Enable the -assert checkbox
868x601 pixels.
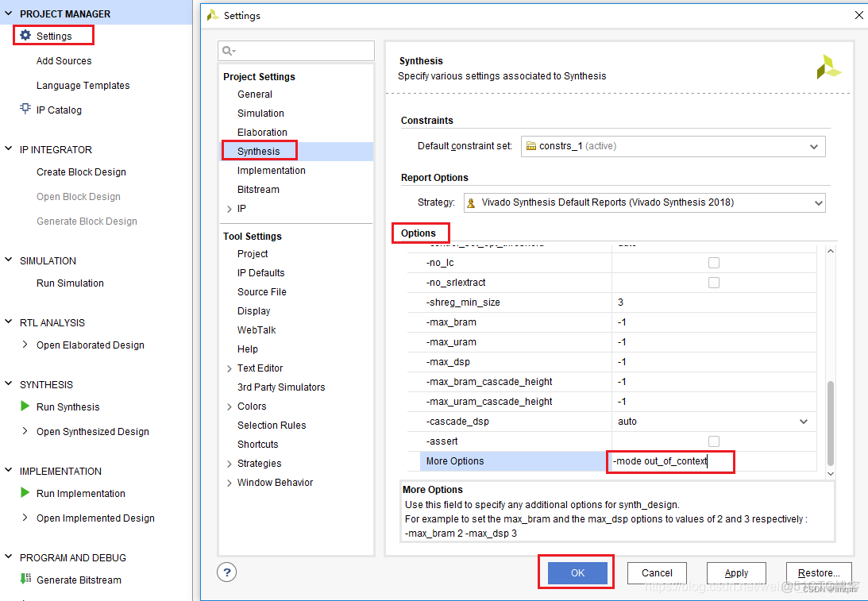[714, 441]
